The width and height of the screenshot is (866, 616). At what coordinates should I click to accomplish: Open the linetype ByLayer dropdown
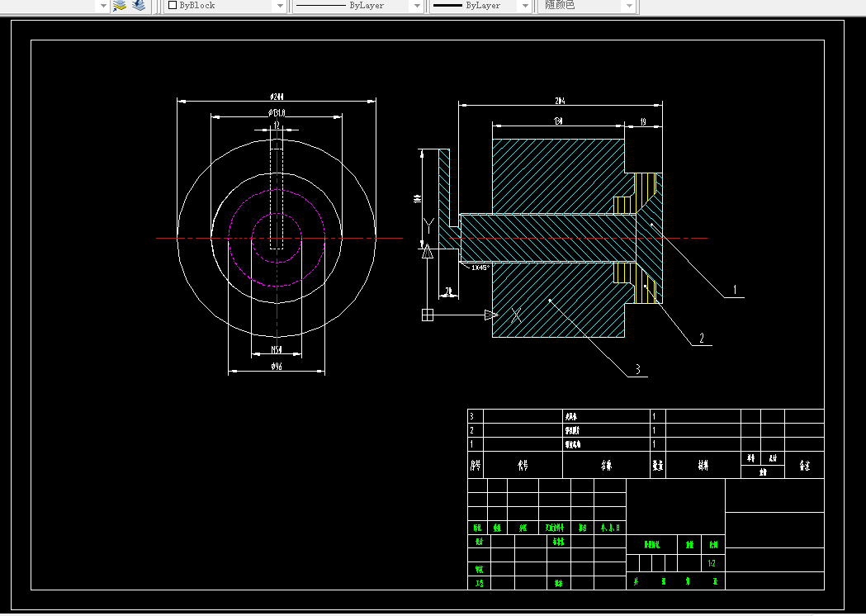tap(417, 6)
